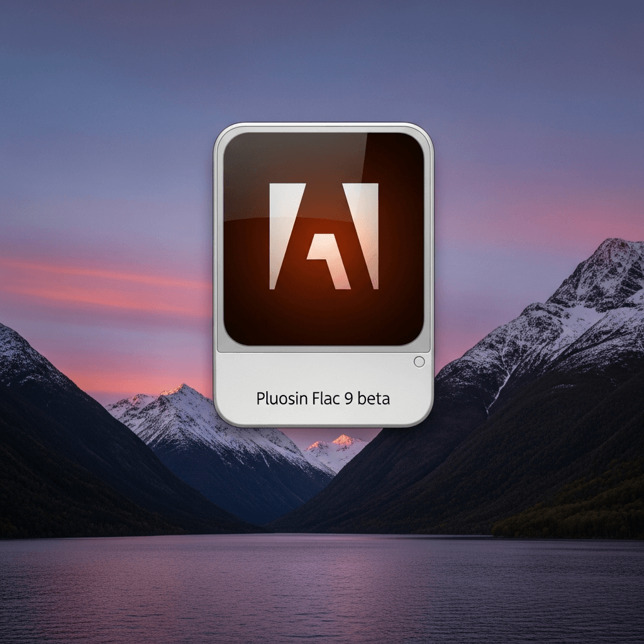Click the desktop wallpaper behind the card
Image resolution: width=644 pixels, height=644 pixels.
pos(94,94)
